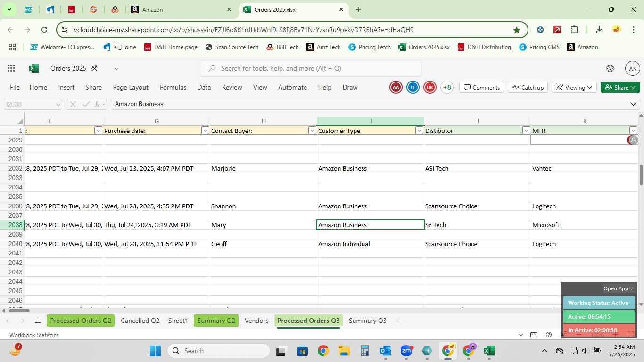
Task: Open the Automate ribbon tab
Action: pyautogui.click(x=292, y=87)
